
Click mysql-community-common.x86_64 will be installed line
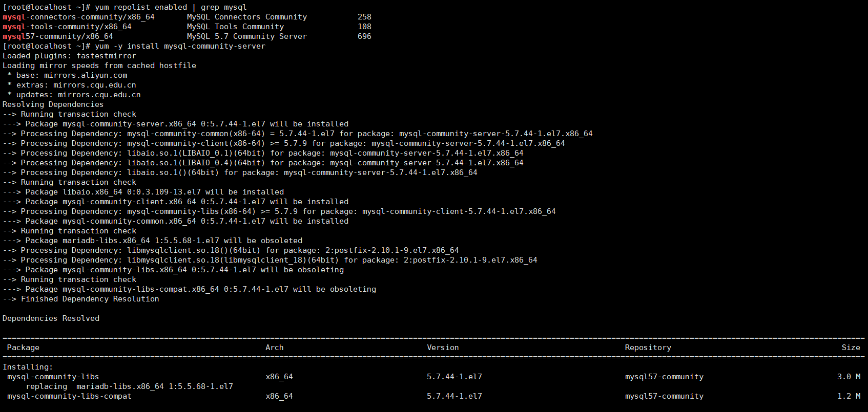coord(175,221)
